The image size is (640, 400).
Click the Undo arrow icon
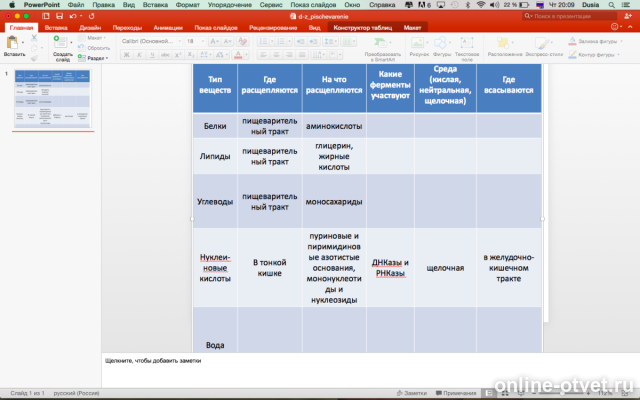coord(73,16)
